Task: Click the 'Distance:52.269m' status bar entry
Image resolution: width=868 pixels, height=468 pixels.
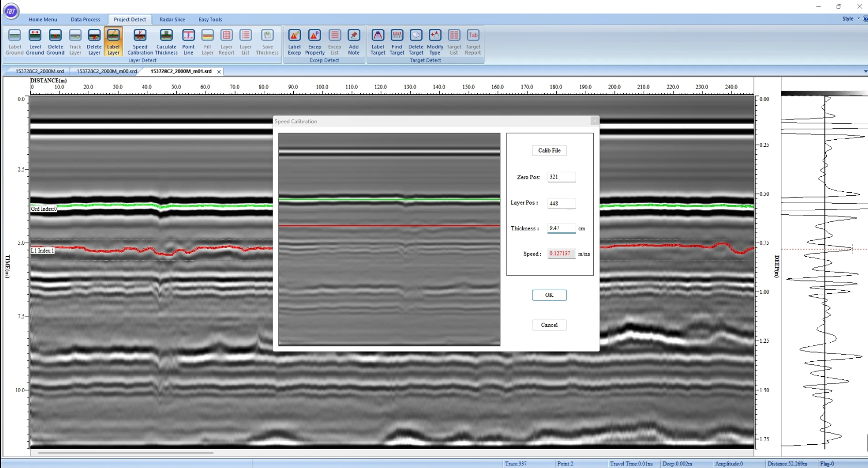Action: [x=787, y=463]
